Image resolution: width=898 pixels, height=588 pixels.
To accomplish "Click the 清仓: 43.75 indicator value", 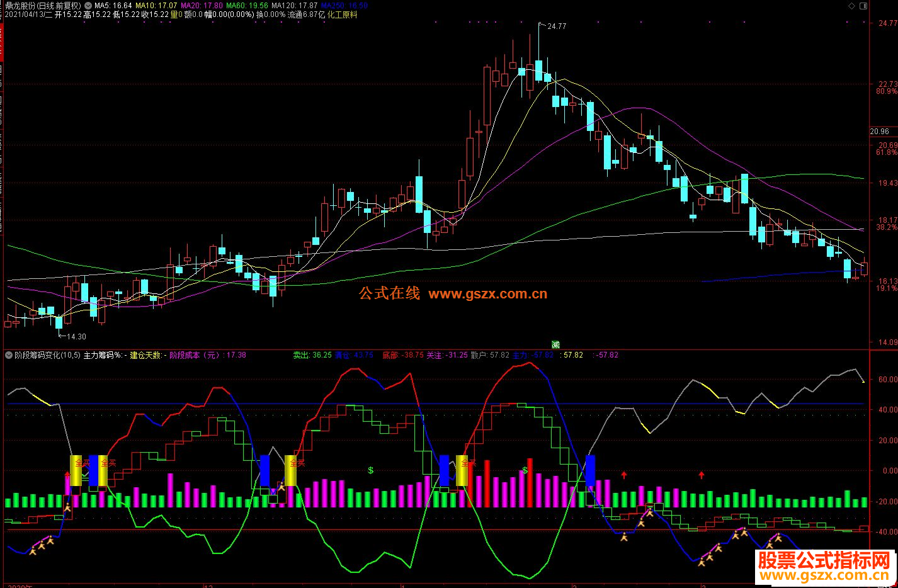I will pos(354,355).
